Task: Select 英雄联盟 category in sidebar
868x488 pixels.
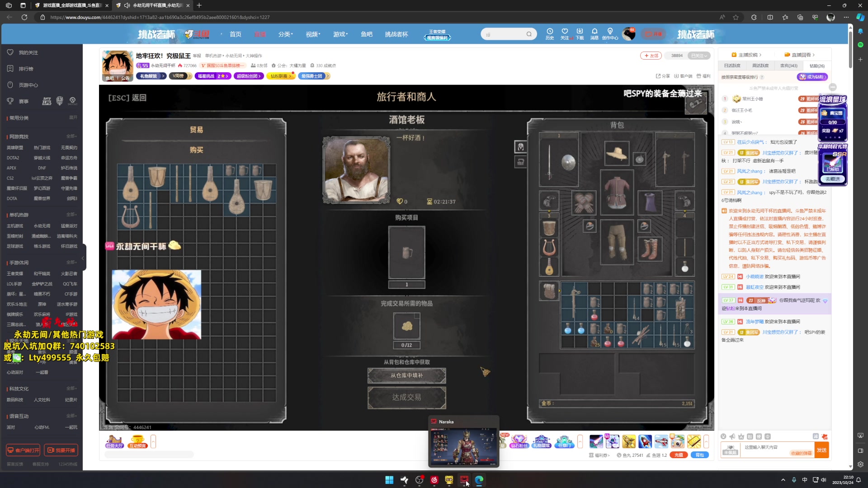Action: point(15,148)
